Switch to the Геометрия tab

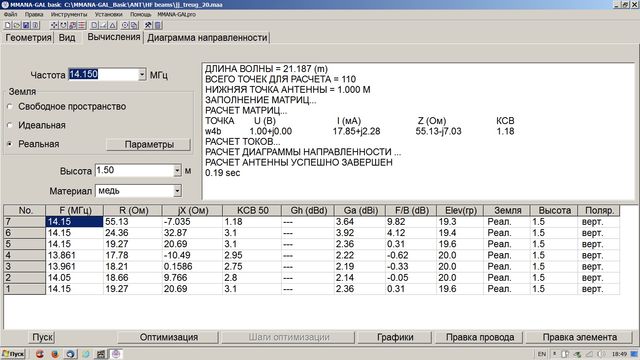28,38
